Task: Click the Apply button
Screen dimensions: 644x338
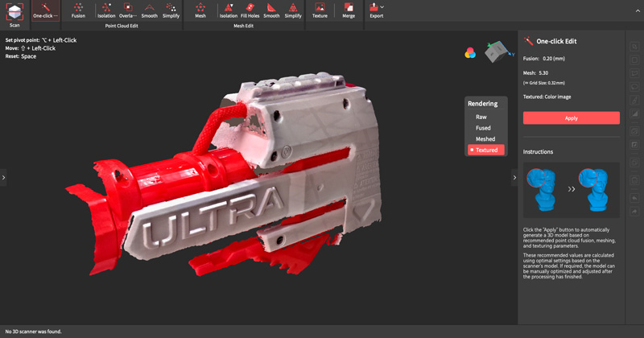Action: coord(572,117)
